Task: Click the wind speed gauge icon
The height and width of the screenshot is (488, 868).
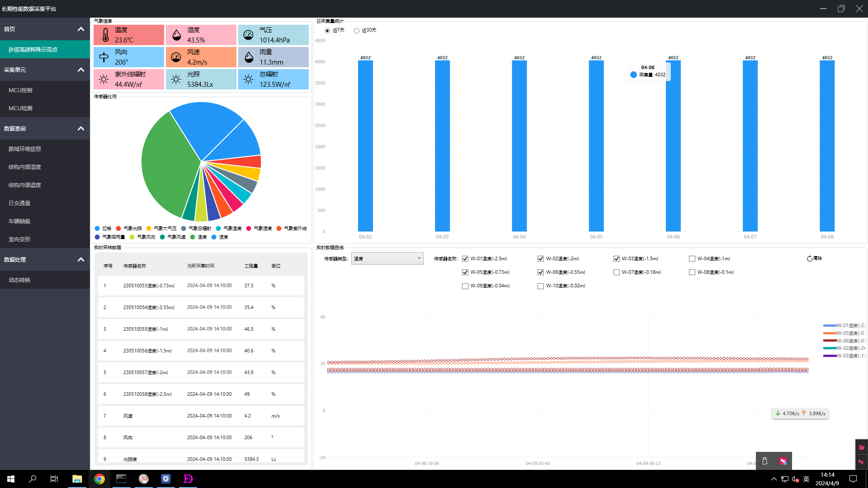Action: tap(176, 57)
